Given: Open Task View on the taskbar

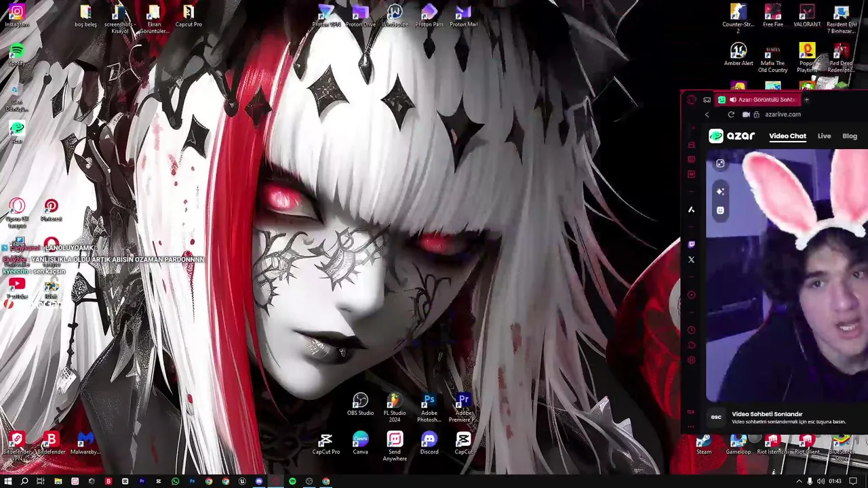Looking at the screenshot, I should [x=41, y=481].
